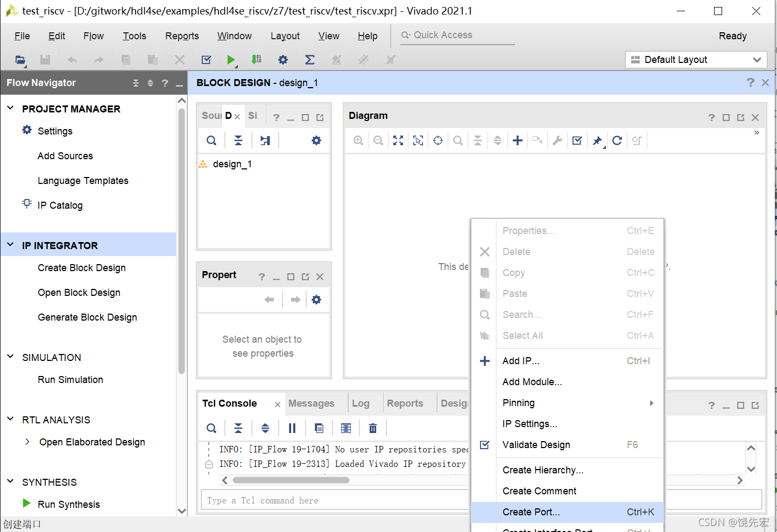Open the Default Layout dropdown
This screenshot has height=532, width=777.
click(x=696, y=60)
